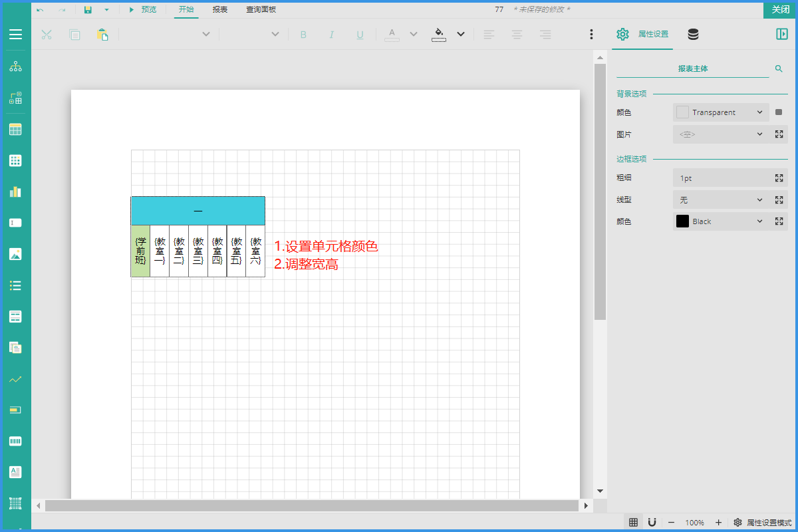Add a chart from the left toolbox
Viewport: 798px width, 532px height.
click(x=15, y=192)
